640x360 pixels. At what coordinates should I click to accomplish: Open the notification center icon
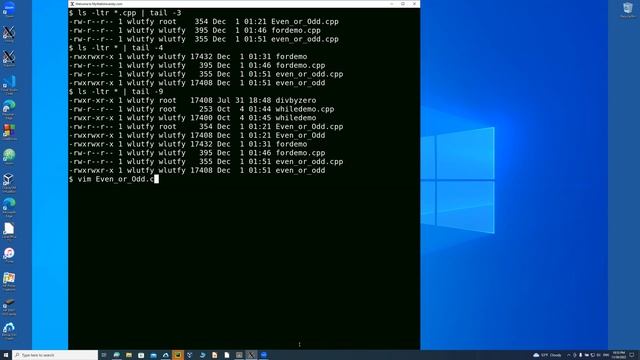pyautogui.click(x=632, y=355)
